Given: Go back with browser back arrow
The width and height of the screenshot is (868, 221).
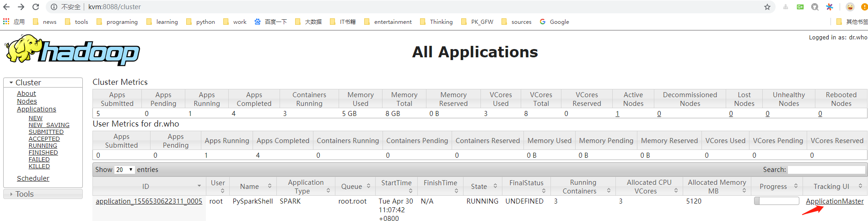Looking at the screenshot, I should [x=6, y=7].
